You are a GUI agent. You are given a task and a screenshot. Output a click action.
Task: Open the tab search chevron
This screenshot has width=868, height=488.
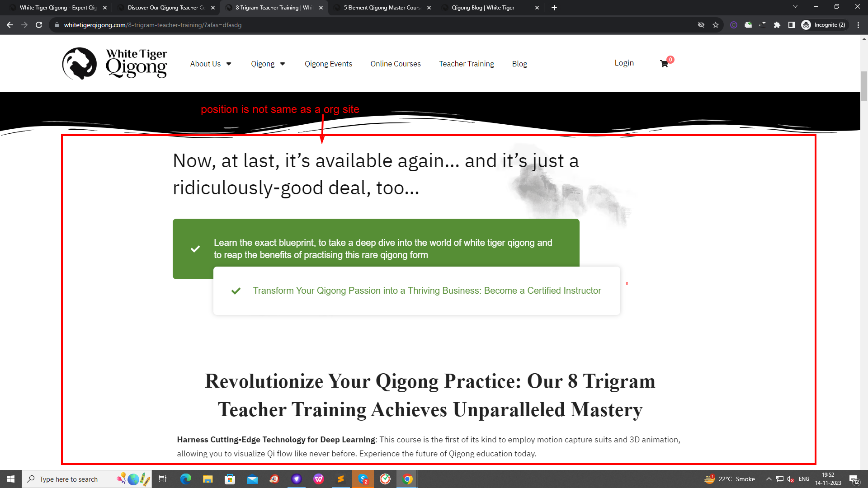click(795, 7)
